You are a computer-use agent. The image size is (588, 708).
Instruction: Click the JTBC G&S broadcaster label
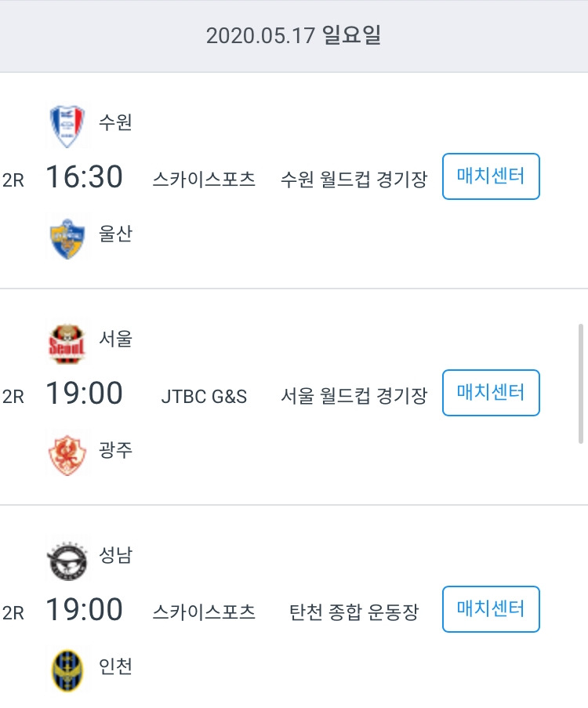pos(204,397)
